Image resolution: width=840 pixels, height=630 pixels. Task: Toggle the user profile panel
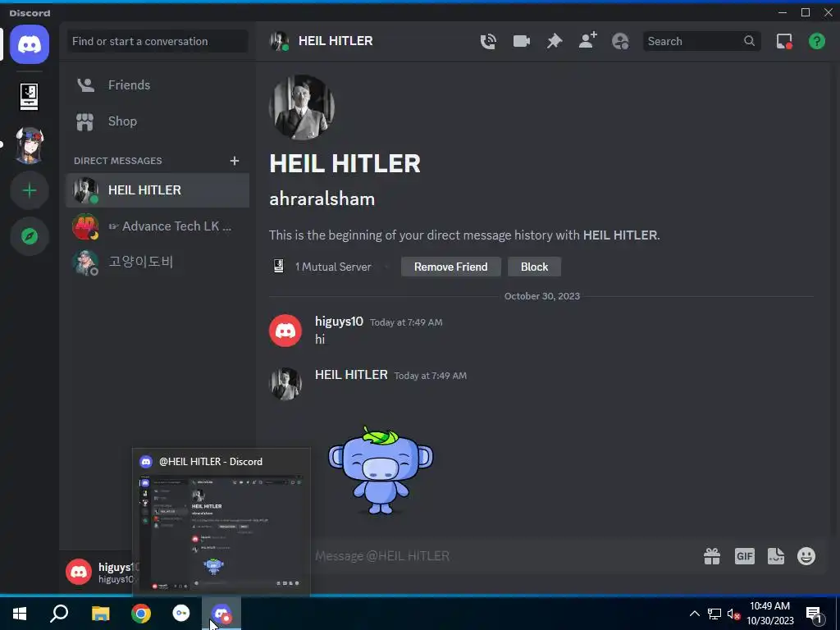(x=620, y=41)
